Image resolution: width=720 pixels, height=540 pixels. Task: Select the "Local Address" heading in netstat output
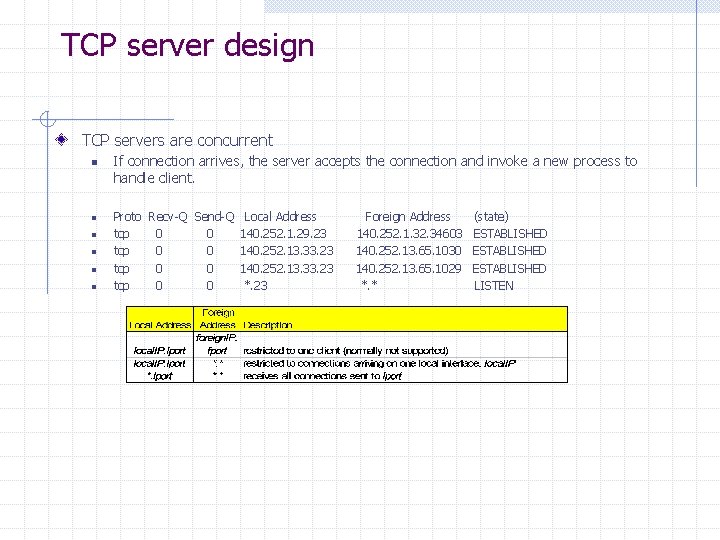click(280, 217)
